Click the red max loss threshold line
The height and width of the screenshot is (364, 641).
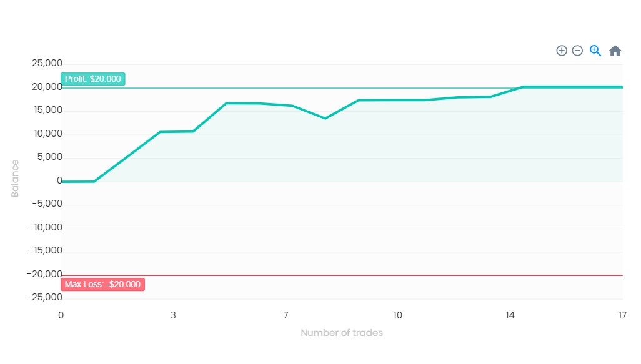(342, 275)
